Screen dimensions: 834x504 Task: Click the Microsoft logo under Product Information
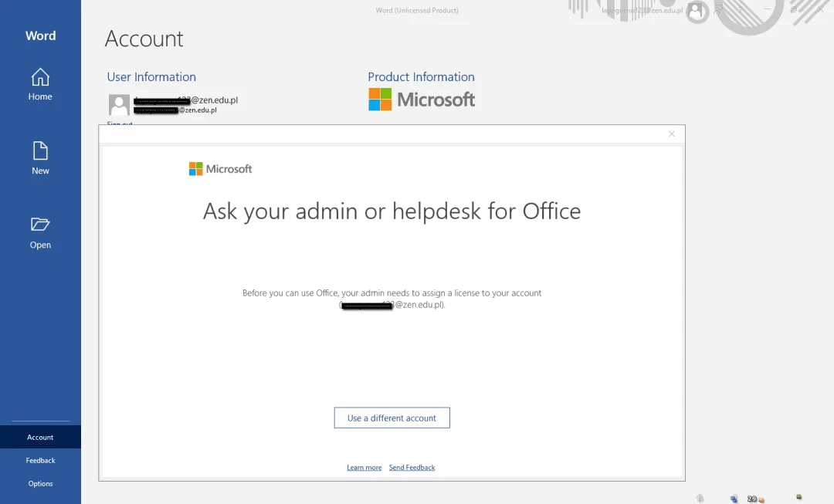coord(422,100)
